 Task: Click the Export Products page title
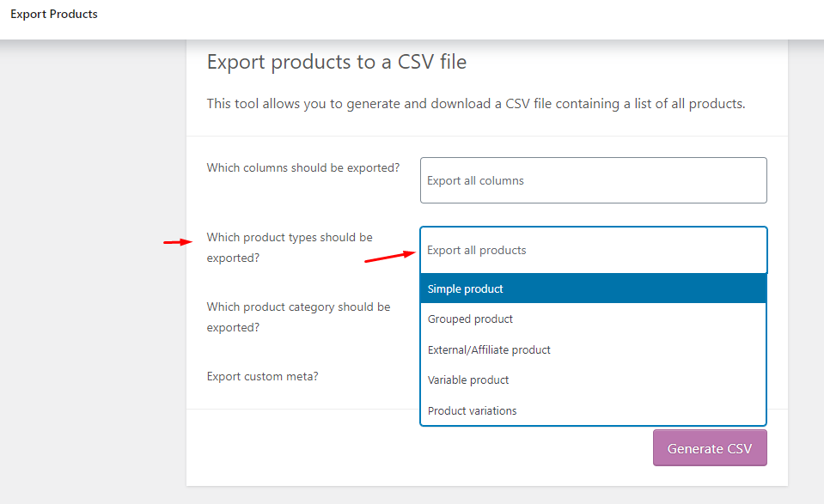tap(54, 14)
